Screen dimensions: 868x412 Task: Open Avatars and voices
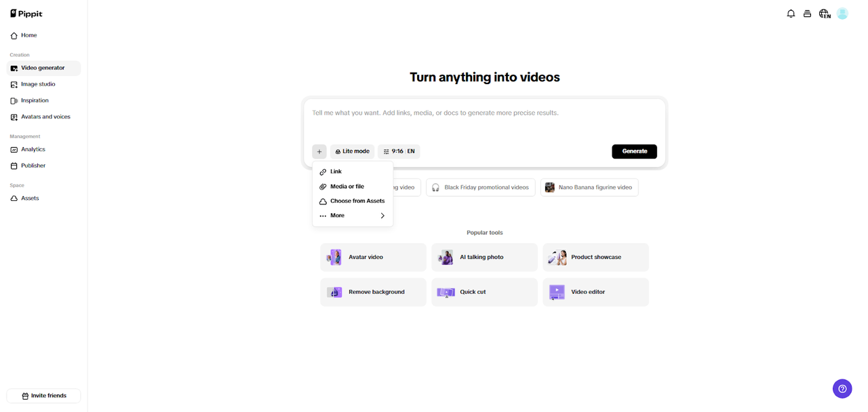[45, 116]
